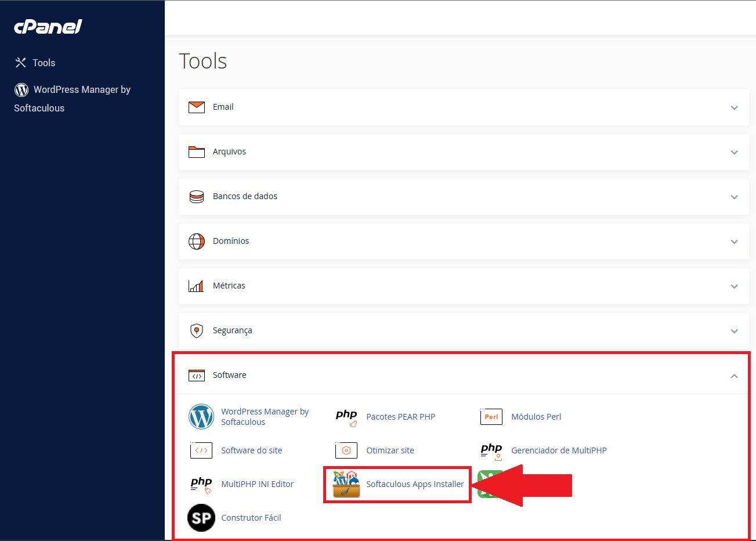Click the Arquivos folder icon
The height and width of the screenshot is (541, 756).
pyautogui.click(x=197, y=152)
